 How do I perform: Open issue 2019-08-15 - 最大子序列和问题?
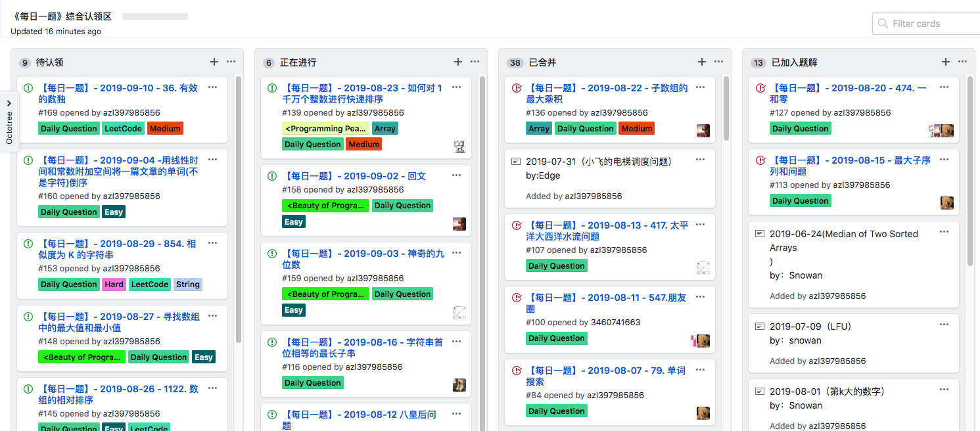850,166
